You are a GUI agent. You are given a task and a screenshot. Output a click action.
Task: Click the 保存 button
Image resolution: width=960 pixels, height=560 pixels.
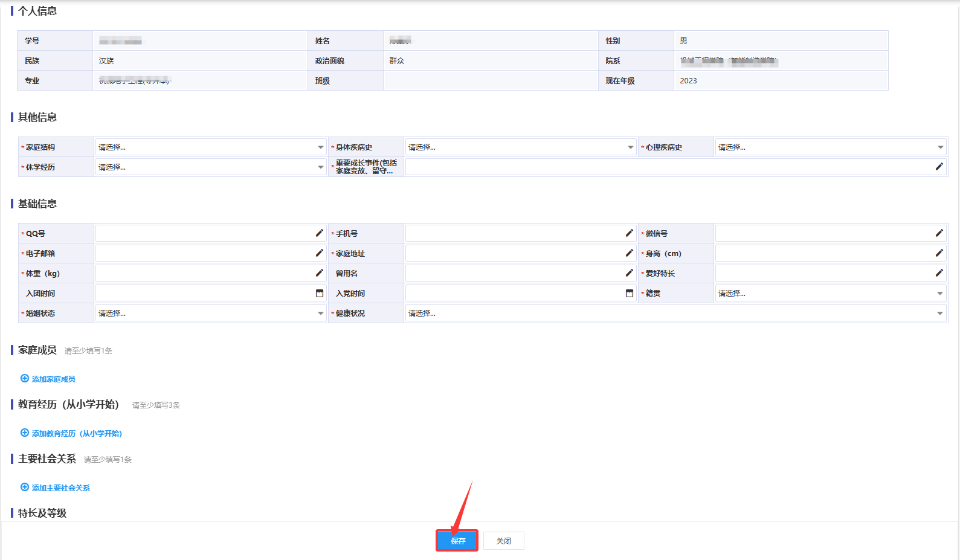click(457, 541)
